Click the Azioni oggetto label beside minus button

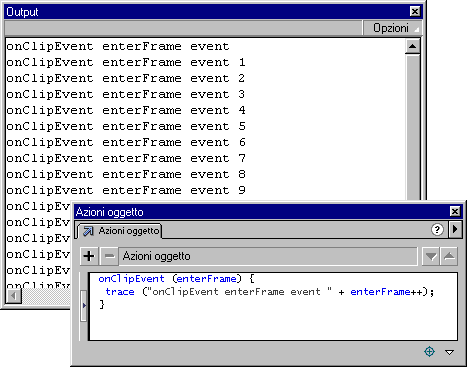156,256
